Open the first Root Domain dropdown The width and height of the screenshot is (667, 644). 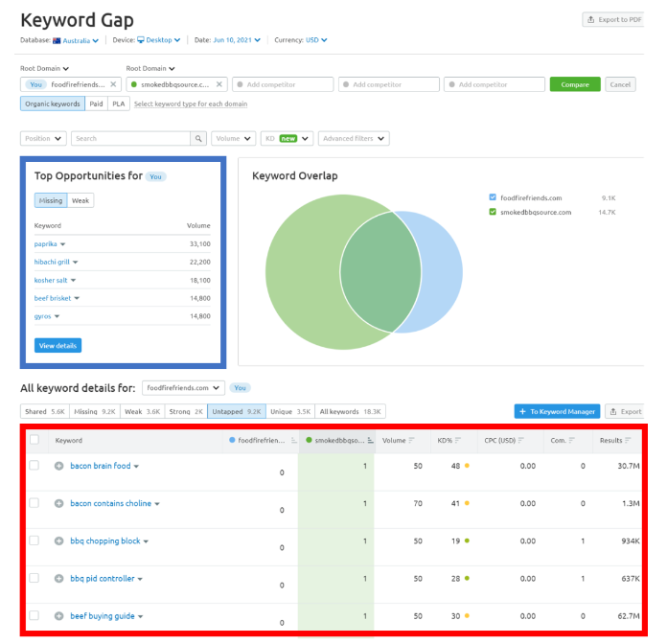(x=44, y=68)
